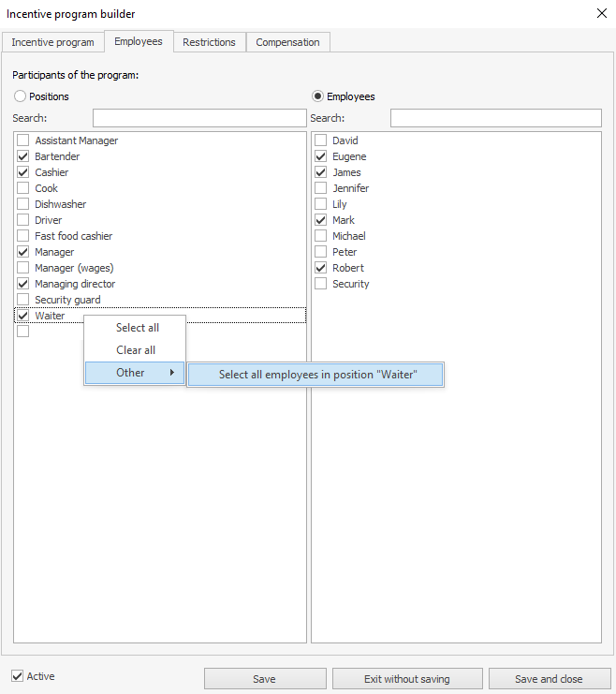Tick the checkbox for employee David
Screen dimensions: 616x694
320,140
